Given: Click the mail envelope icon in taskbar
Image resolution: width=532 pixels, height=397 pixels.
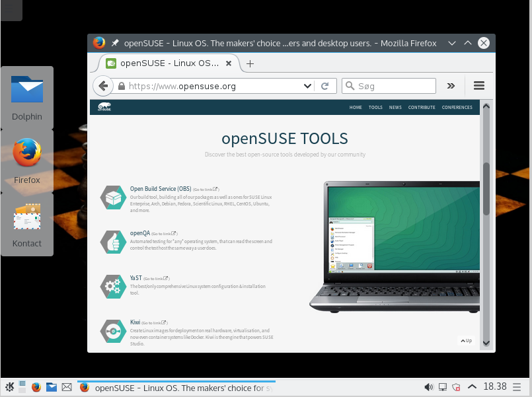Looking at the screenshot, I should 67,387.
